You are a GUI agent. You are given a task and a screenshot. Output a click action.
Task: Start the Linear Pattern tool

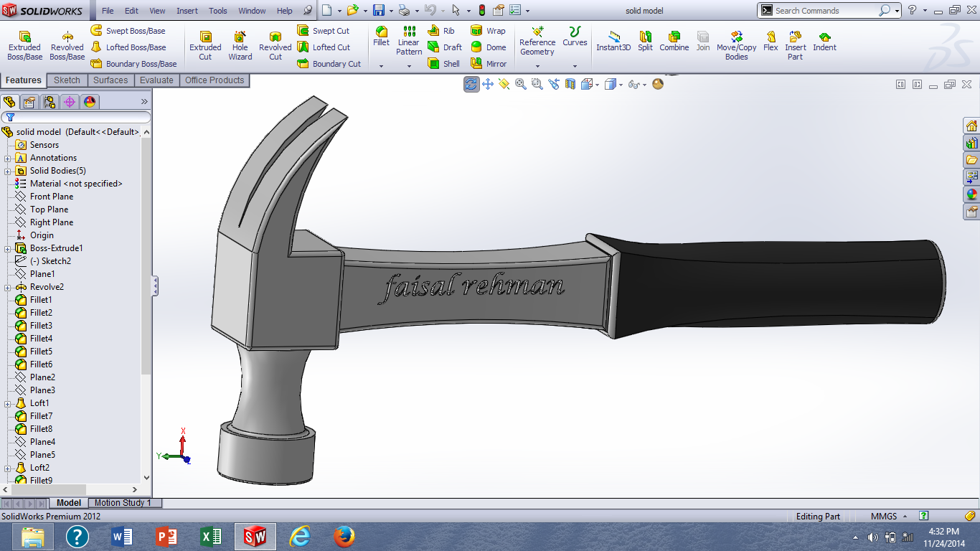coord(409,41)
